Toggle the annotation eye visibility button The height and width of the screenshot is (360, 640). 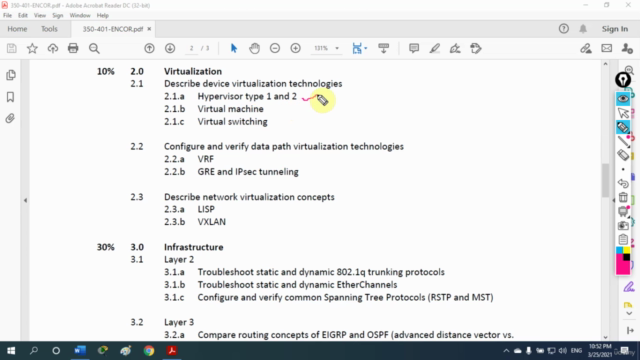pyautogui.click(x=623, y=98)
